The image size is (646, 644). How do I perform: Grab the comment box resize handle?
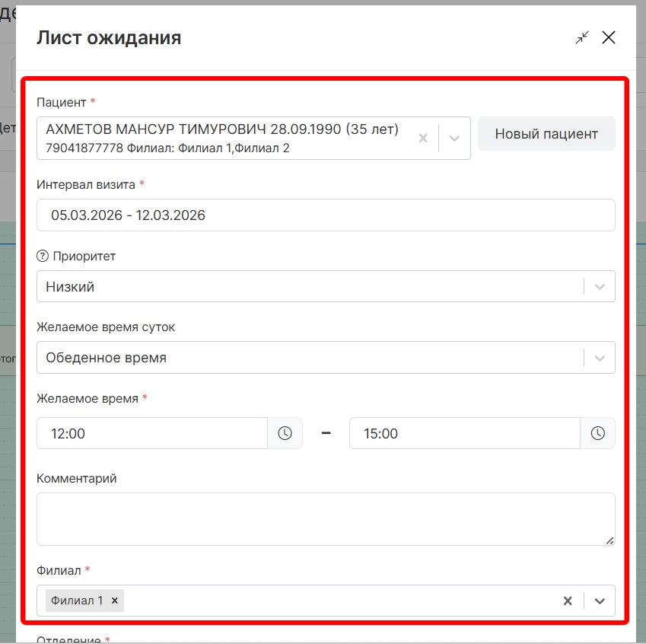[x=609, y=540]
